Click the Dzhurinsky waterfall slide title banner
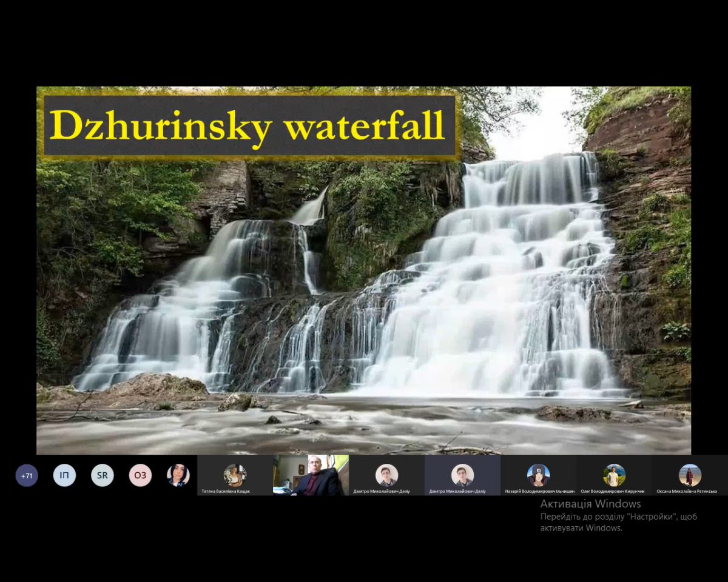The width and height of the screenshot is (728, 582). (x=249, y=126)
